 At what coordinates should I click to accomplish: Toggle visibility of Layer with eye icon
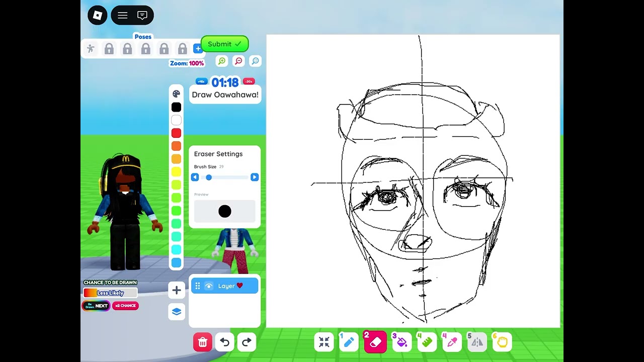tap(209, 286)
